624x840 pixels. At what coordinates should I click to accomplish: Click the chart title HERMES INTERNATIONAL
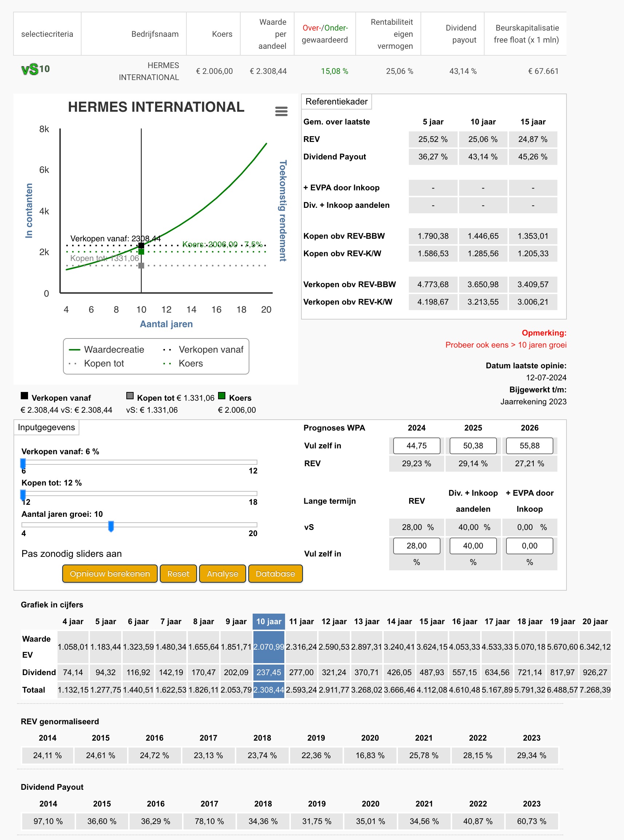(x=156, y=107)
